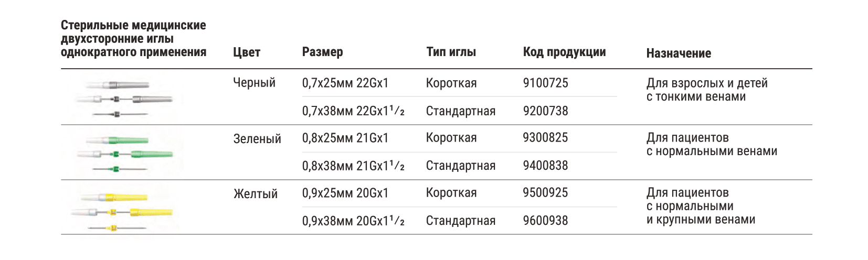Screen dimensions: 868x260
Task: Click the 'Зеленый' color label
Action: [257, 139]
